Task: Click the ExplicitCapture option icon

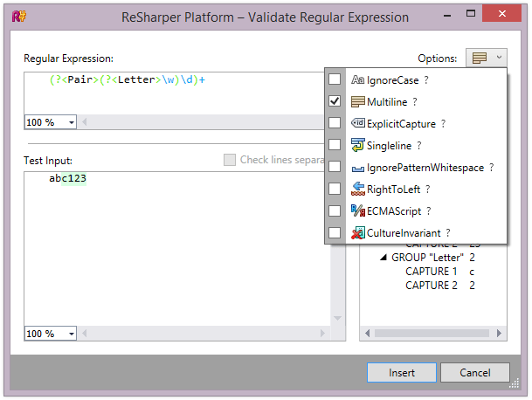Action: click(357, 123)
